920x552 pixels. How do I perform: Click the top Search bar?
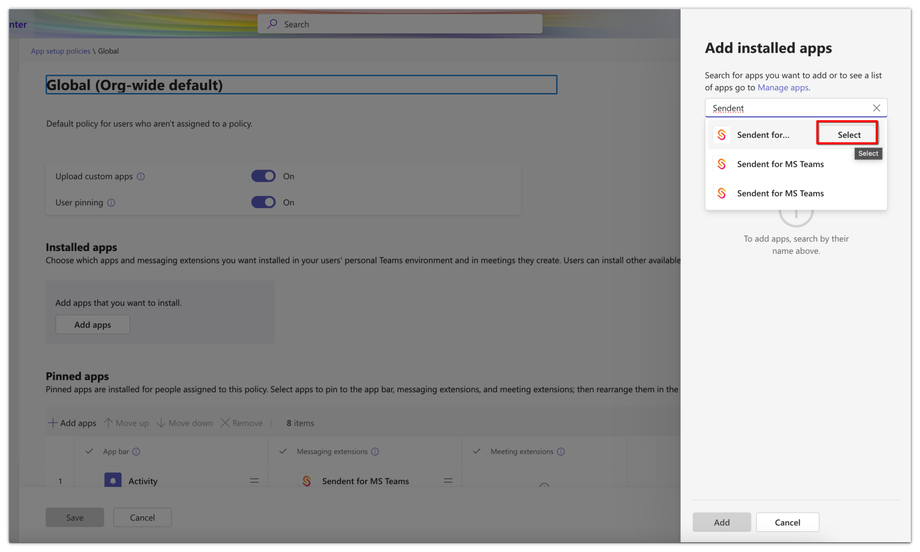coord(400,24)
